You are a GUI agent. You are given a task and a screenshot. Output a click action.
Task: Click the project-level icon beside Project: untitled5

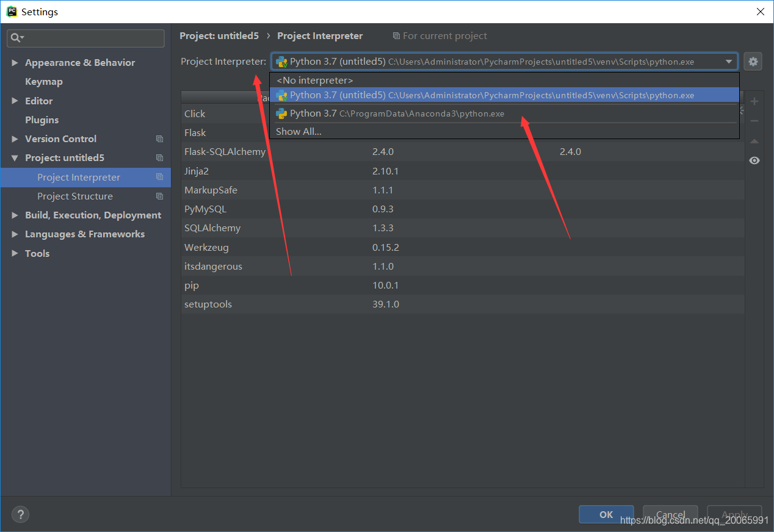coord(159,158)
